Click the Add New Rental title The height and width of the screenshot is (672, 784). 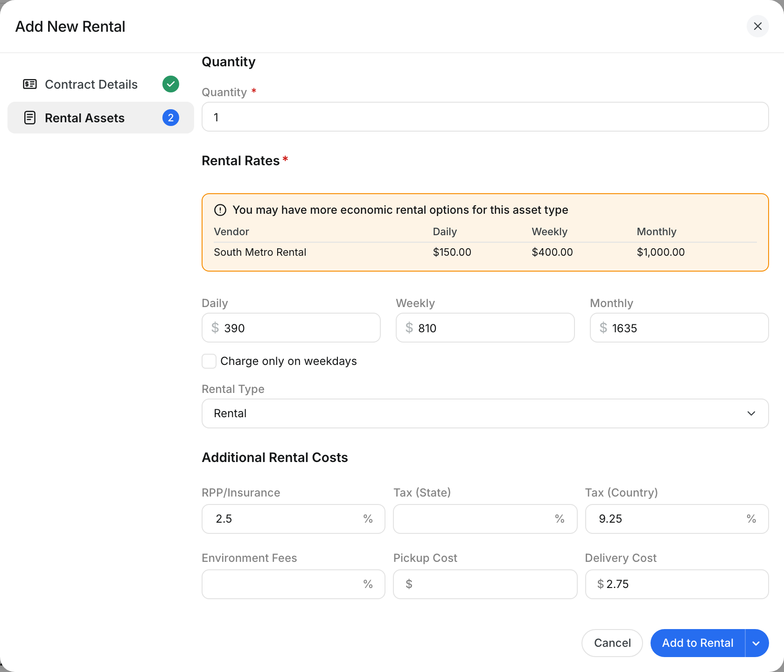tap(70, 27)
